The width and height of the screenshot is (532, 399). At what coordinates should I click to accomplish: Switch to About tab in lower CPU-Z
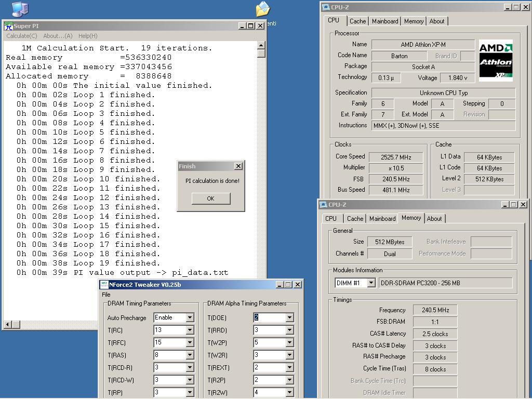(434, 219)
